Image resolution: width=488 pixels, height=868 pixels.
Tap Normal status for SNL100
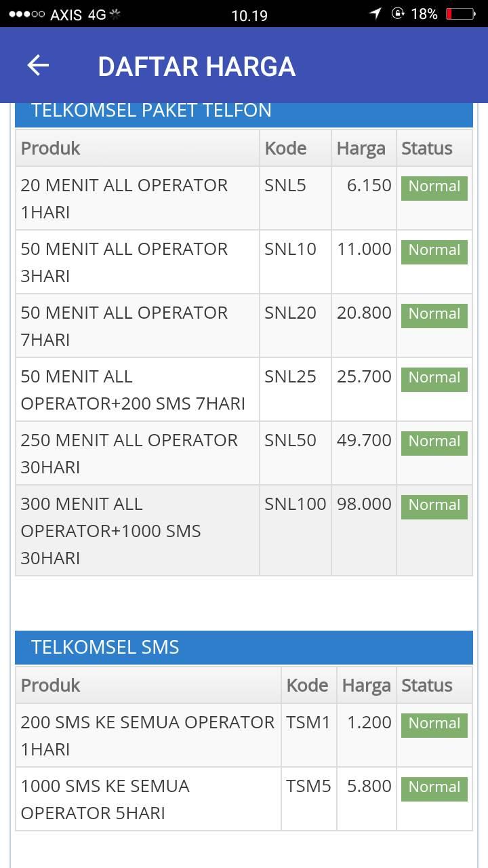[x=434, y=505]
